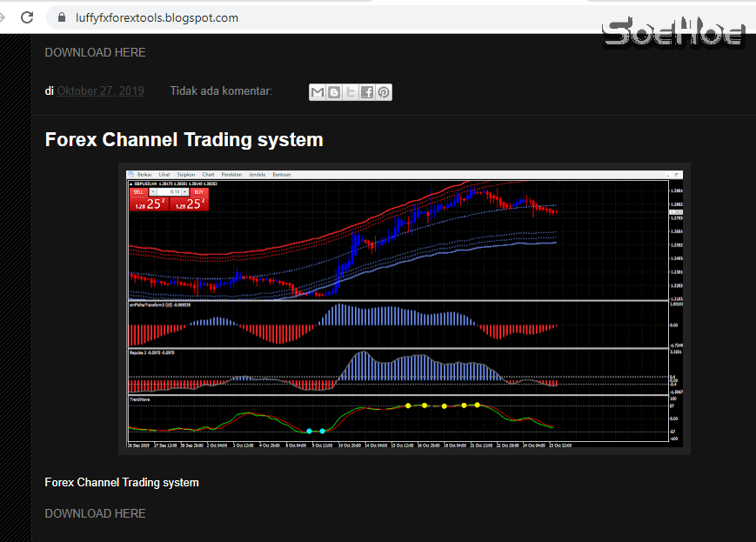Screen dimensions: 756x542
Task: Share the post using BlogThis icon
Action: [333, 91]
